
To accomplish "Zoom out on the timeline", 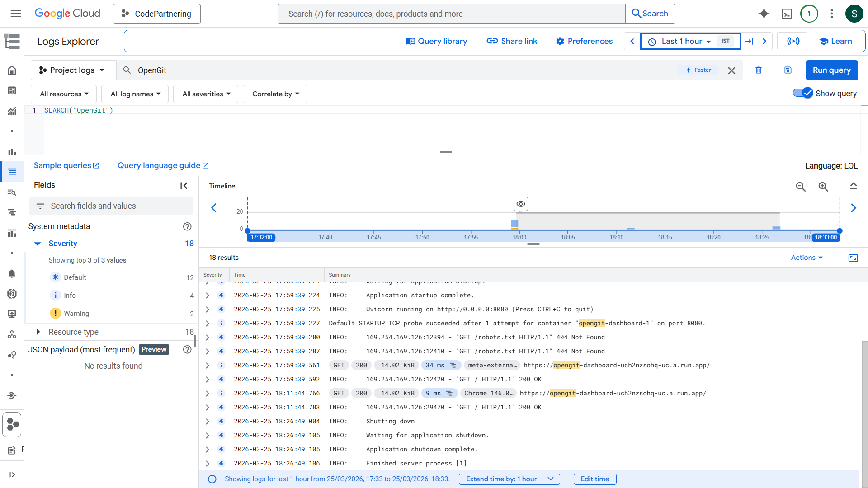I will (x=801, y=187).
